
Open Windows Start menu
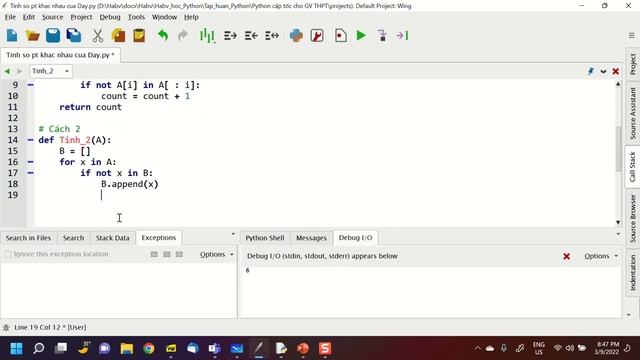coord(16,349)
